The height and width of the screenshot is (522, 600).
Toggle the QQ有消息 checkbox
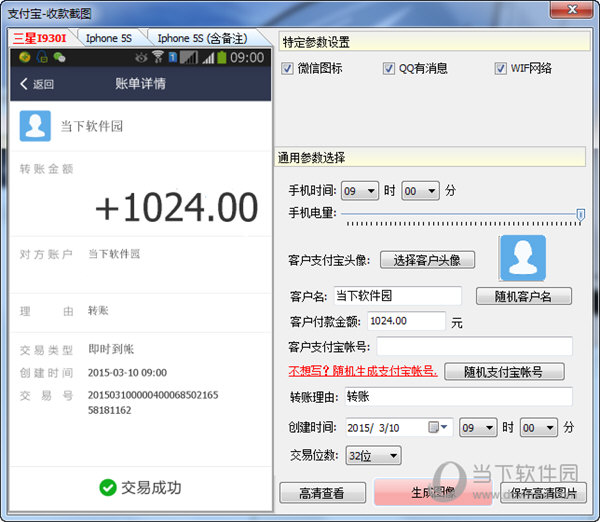point(388,69)
